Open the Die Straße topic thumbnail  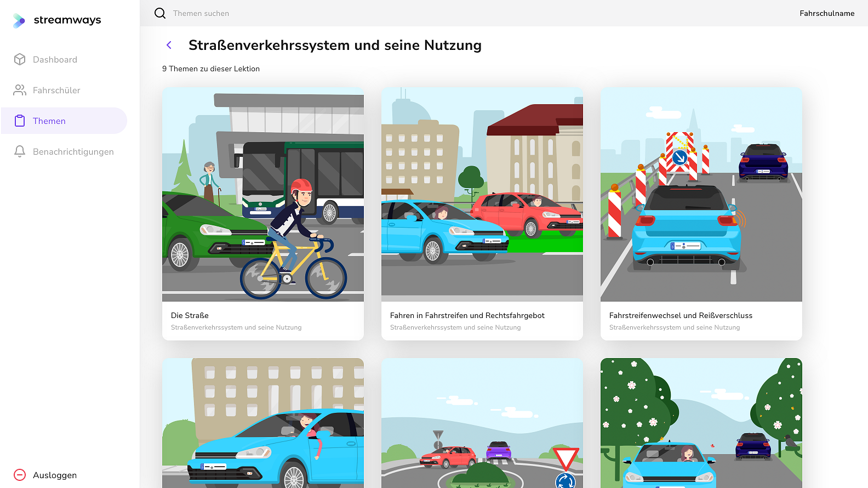[263, 194]
